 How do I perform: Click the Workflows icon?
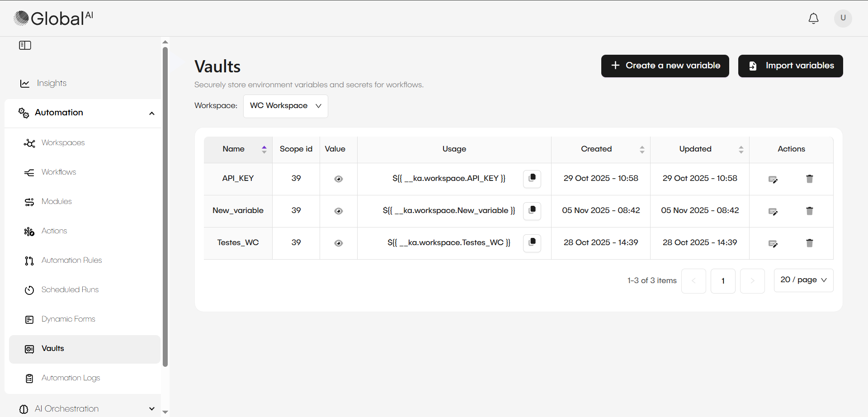[29, 172]
